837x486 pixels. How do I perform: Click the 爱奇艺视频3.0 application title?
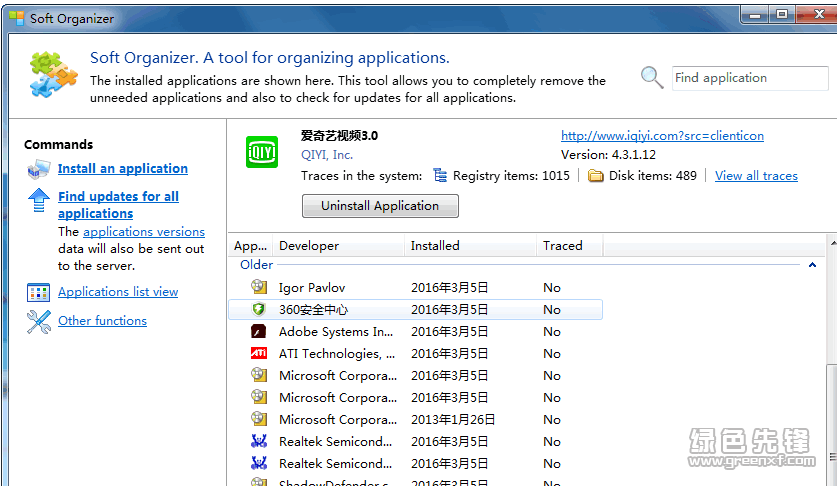click(339, 136)
